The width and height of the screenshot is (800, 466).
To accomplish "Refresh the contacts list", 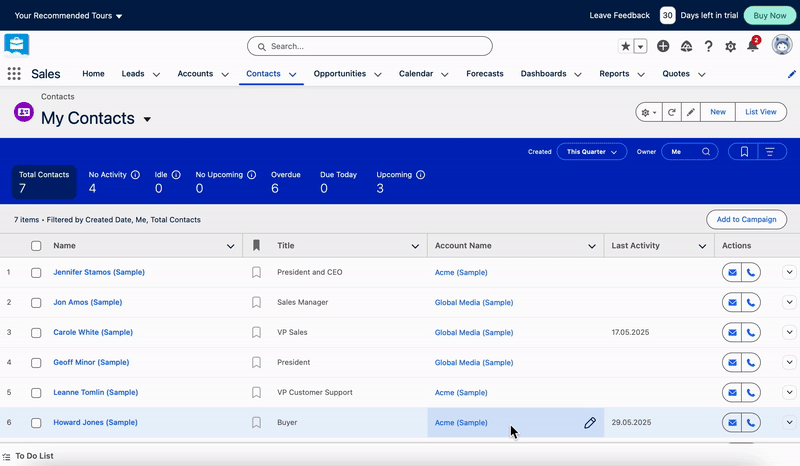I will (x=672, y=112).
